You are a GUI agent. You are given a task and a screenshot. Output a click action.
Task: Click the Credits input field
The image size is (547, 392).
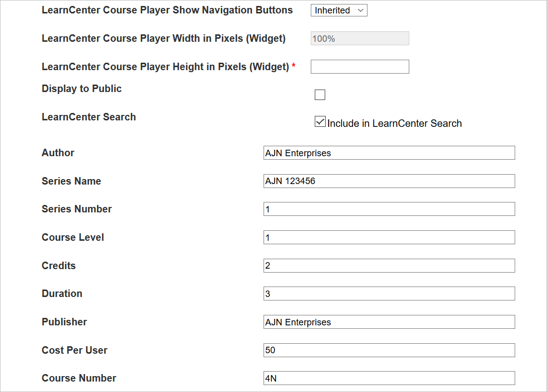389,266
